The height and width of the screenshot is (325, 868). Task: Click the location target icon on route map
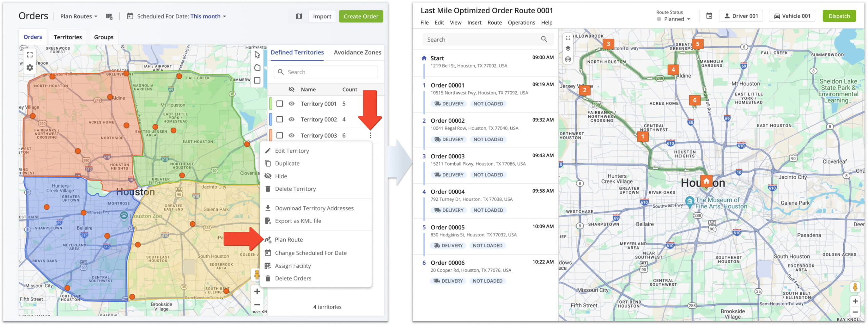click(x=568, y=59)
